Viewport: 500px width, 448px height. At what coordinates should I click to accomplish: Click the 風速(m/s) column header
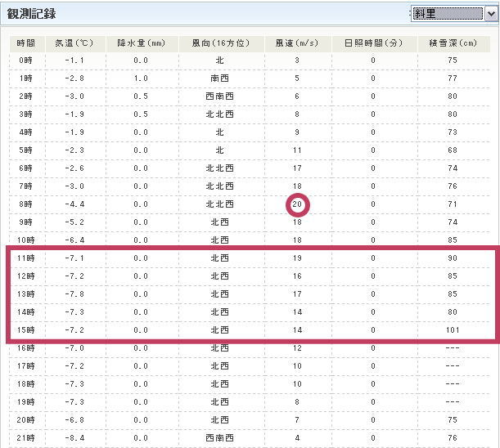[297, 43]
